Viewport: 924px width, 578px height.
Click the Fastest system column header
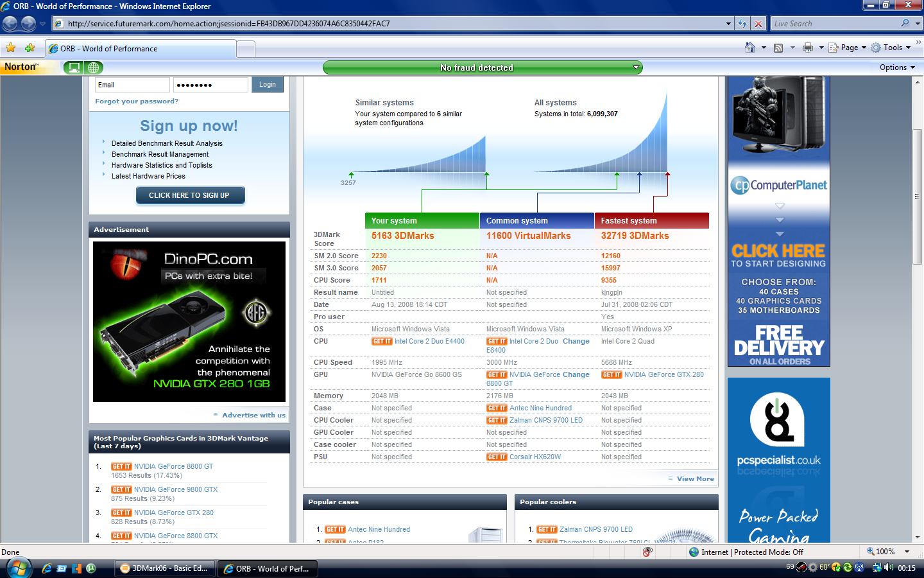[652, 221]
